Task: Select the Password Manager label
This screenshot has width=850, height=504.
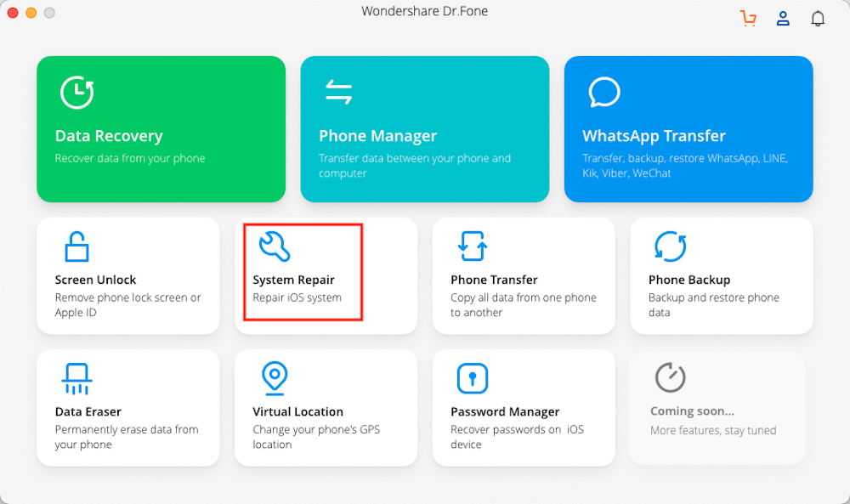Action: coord(505,412)
